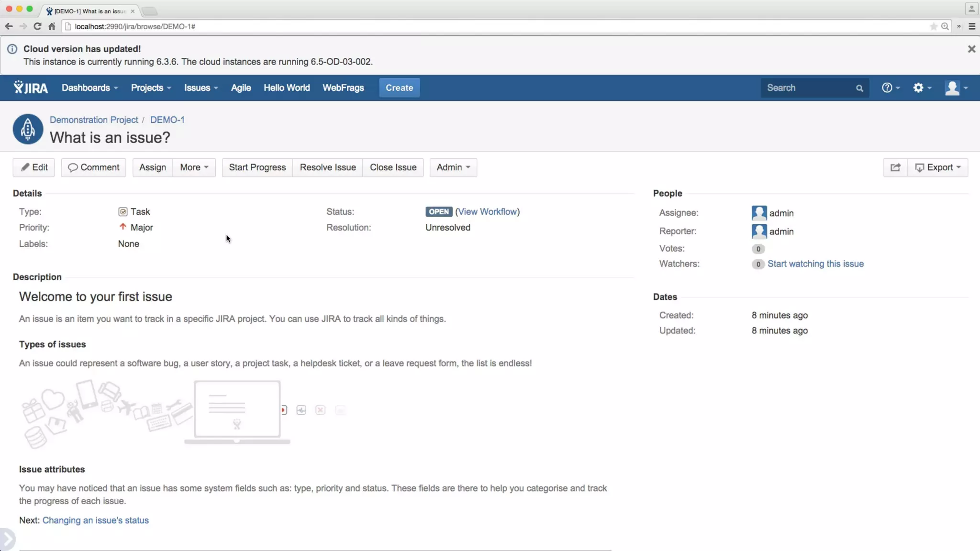
Task: Click inside the Search field
Action: click(x=809, y=88)
